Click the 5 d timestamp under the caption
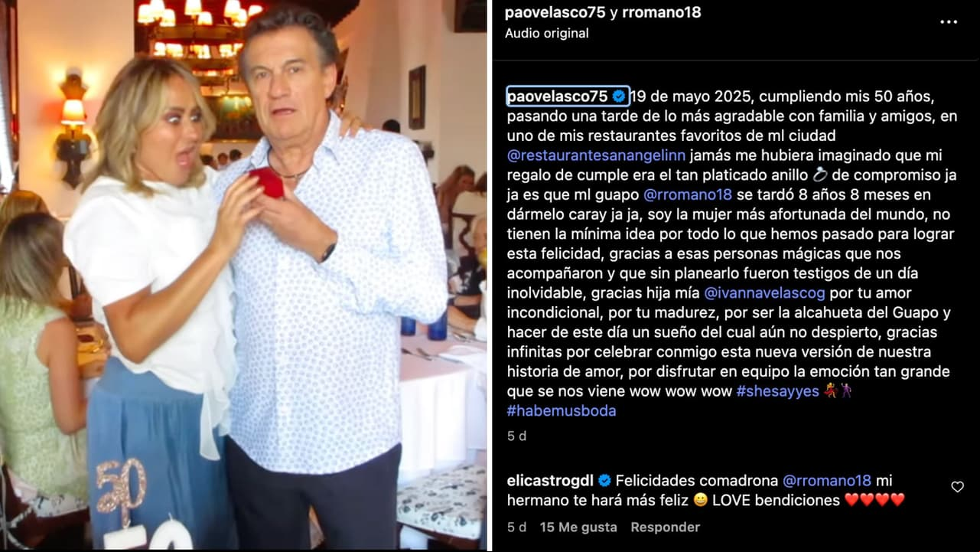This screenshot has height=552, width=980. (x=516, y=436)
